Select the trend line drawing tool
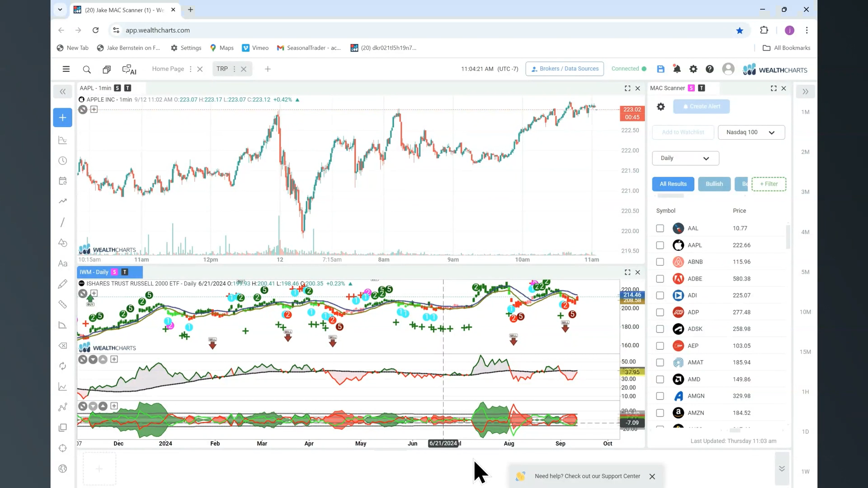Image resolution: width=868 pixels, height=488 pixels. point(62,222)
